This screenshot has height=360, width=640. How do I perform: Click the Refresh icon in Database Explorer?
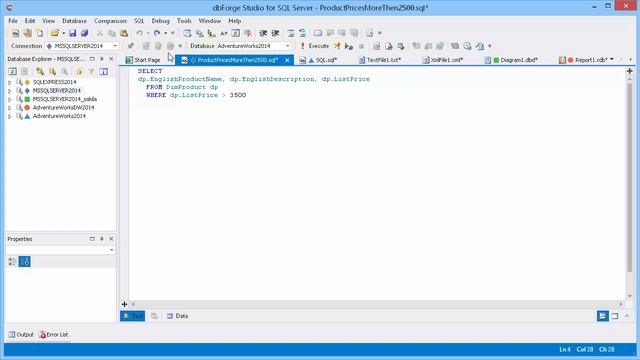coord(13,72)
